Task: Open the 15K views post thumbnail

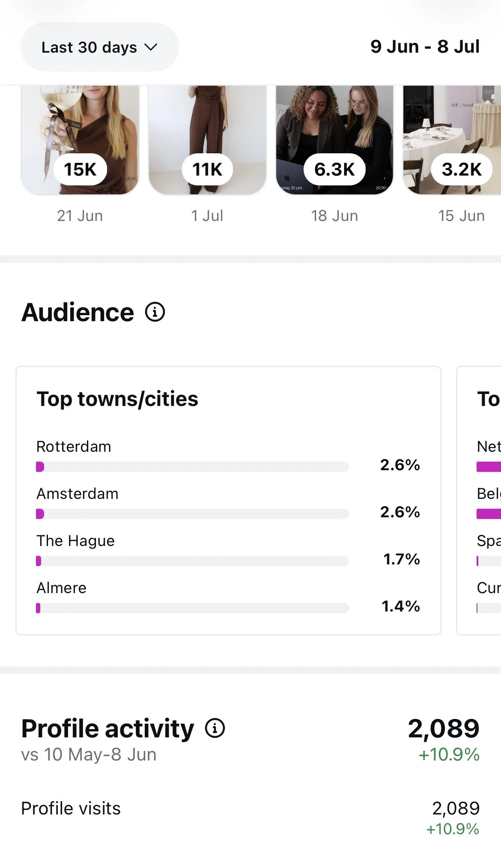Action: [80, 140]
